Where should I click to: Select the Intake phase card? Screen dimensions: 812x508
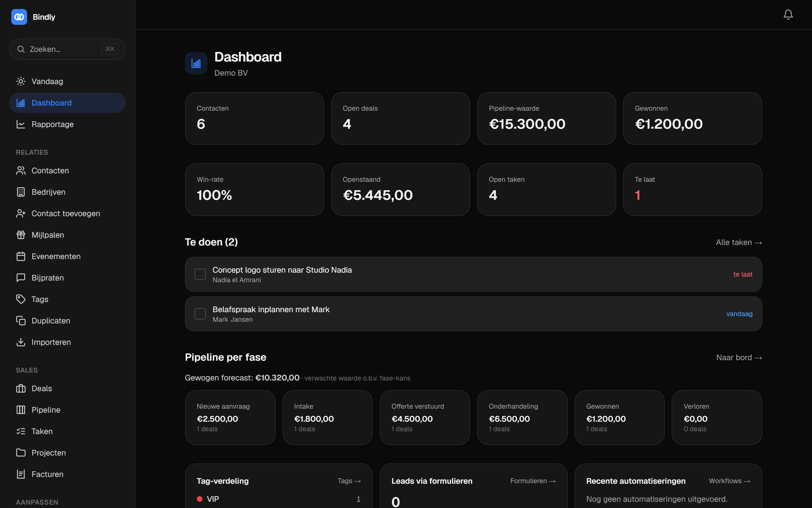point(328,418)
